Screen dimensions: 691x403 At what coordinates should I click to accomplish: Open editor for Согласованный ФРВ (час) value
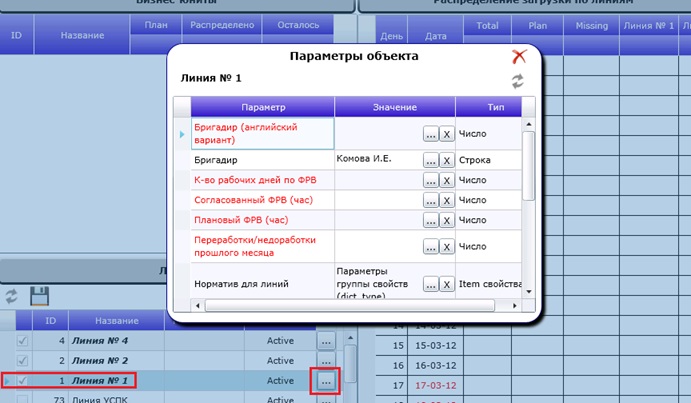(431, 201)
